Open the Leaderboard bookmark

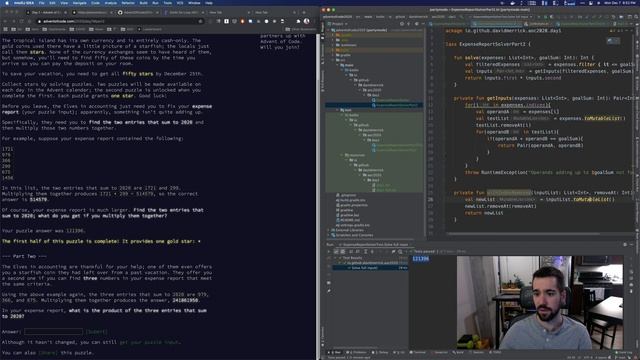point(150,29)
